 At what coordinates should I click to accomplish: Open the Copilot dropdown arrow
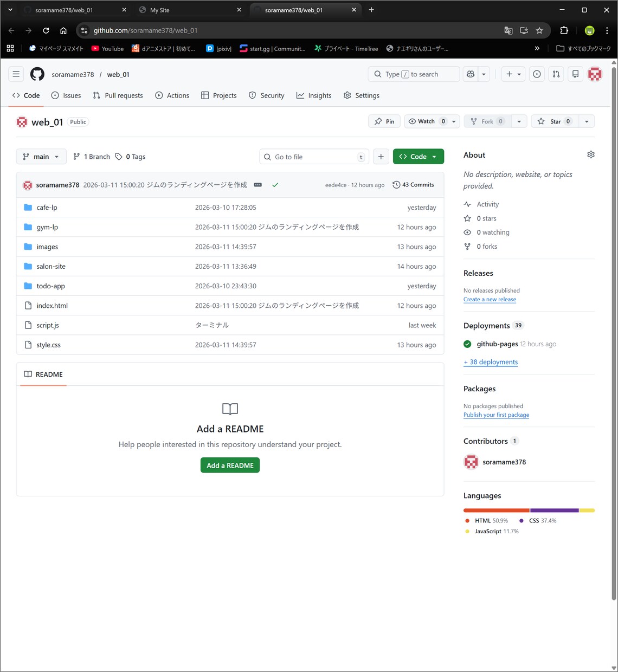tap(484, 74)
